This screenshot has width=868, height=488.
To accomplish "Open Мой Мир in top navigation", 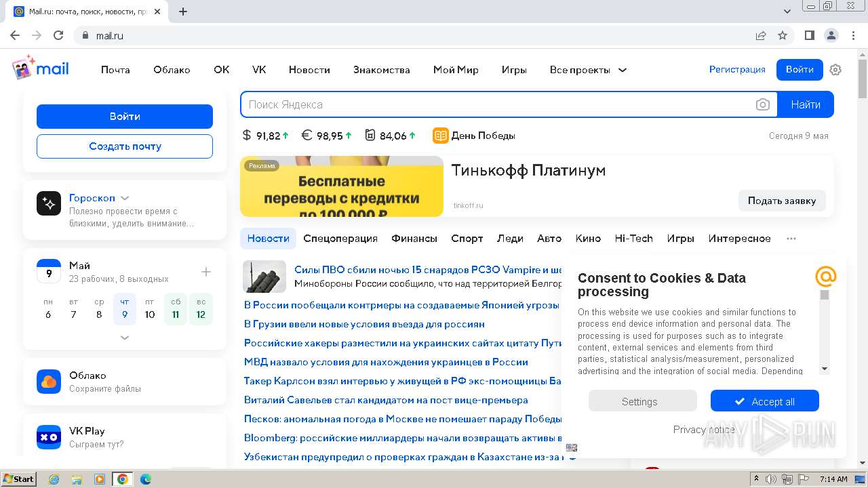I will click(456, 70).
